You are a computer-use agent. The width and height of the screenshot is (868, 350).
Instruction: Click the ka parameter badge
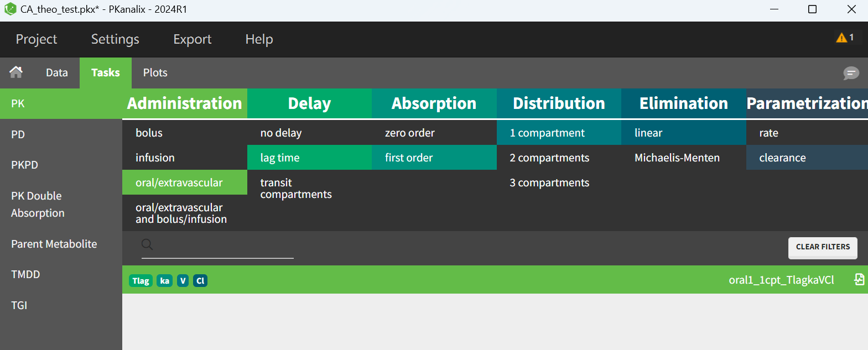[x=164, y=281]
